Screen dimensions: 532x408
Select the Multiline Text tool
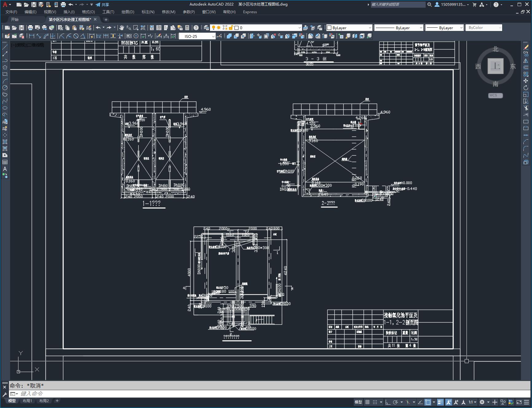click(5, 169)
